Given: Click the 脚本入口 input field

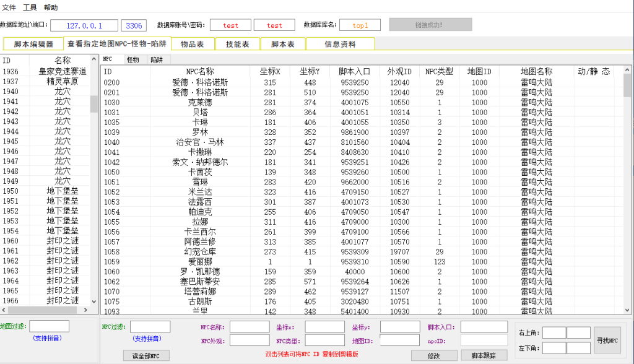Looking at the screenshot, I should [484, 327].
